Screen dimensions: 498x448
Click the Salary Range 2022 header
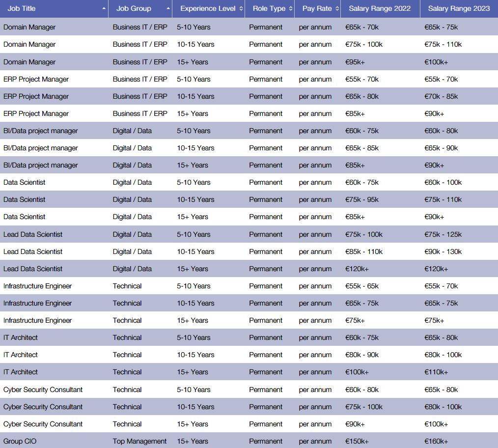(x=380, y=8)
